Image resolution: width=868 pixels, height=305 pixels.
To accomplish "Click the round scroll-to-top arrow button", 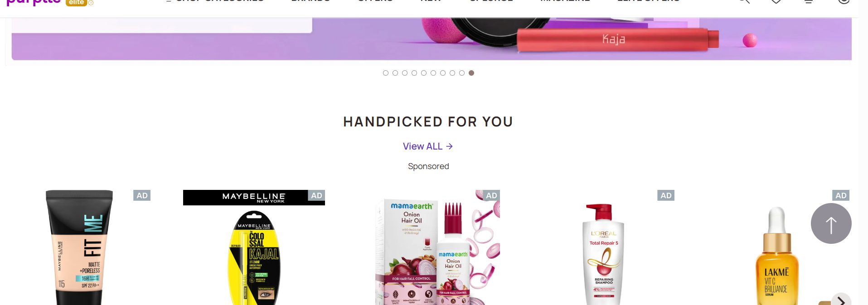I will [x=831, y=223].
